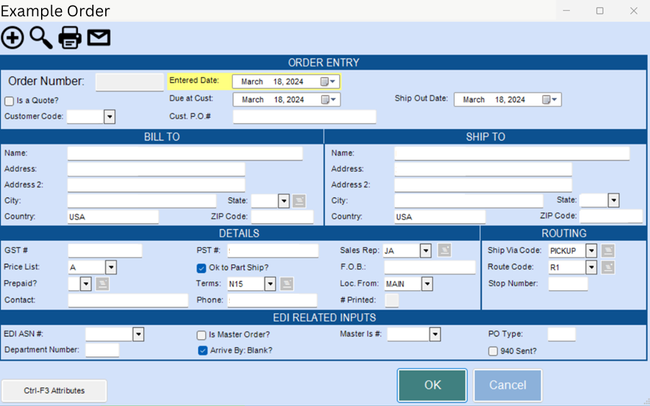This screenshot has width=650, height=406.
Task: Expand the Price List dropdown
Action: (110, 267)
